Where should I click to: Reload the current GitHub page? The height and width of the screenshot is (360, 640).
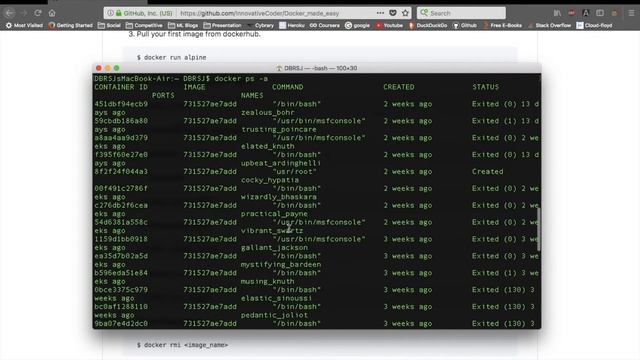pos(38,13)
